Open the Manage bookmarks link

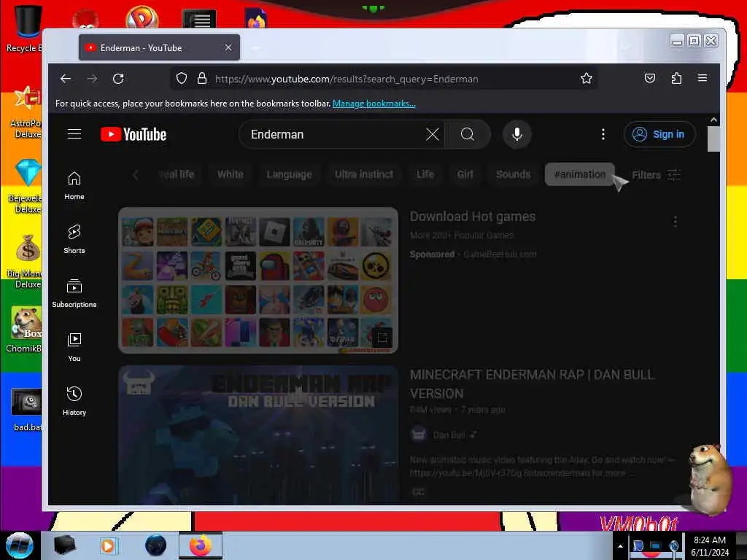374,104
